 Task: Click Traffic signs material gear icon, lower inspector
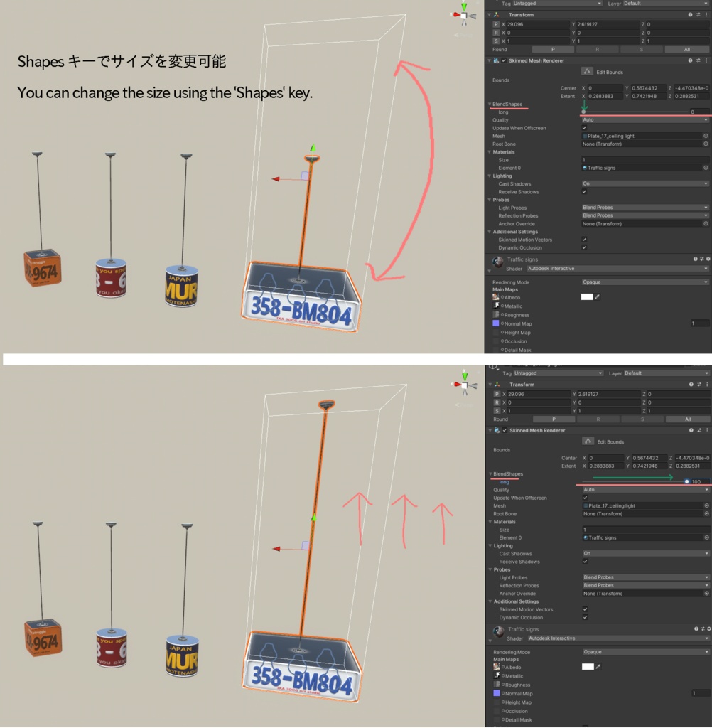point(708,628)
